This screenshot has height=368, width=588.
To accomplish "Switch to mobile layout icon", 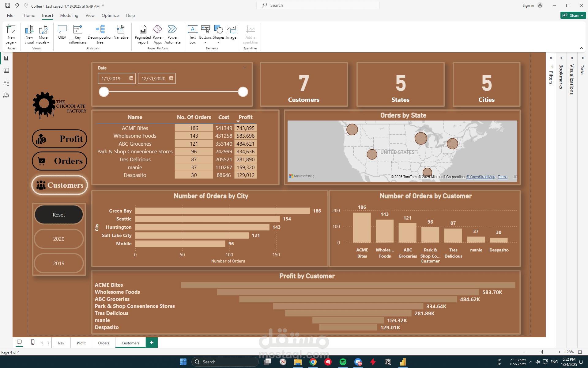I will (33, 342).
